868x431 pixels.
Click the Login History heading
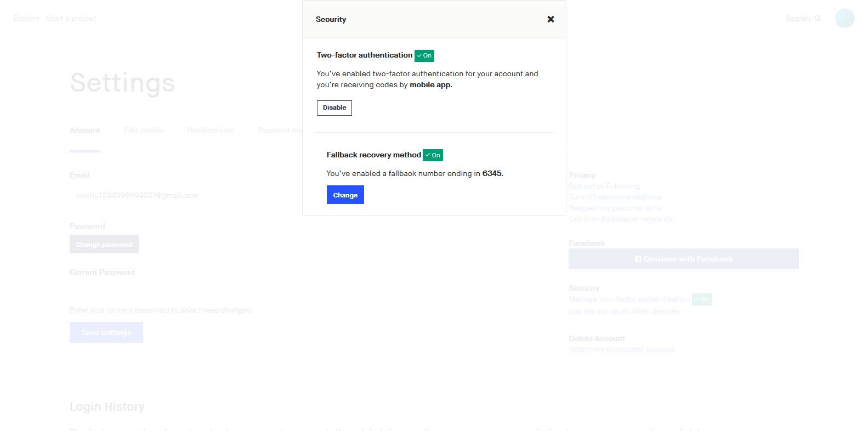click(107, 406)
